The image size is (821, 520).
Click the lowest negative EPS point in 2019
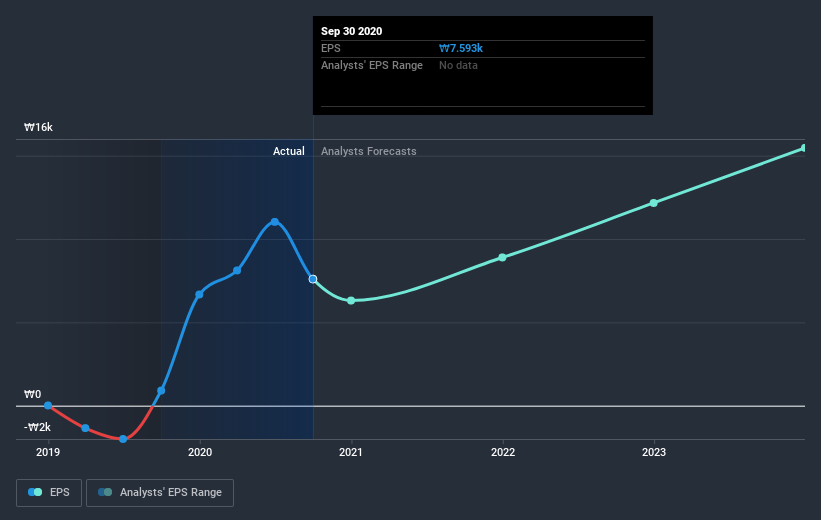click(x=123, y=439)
